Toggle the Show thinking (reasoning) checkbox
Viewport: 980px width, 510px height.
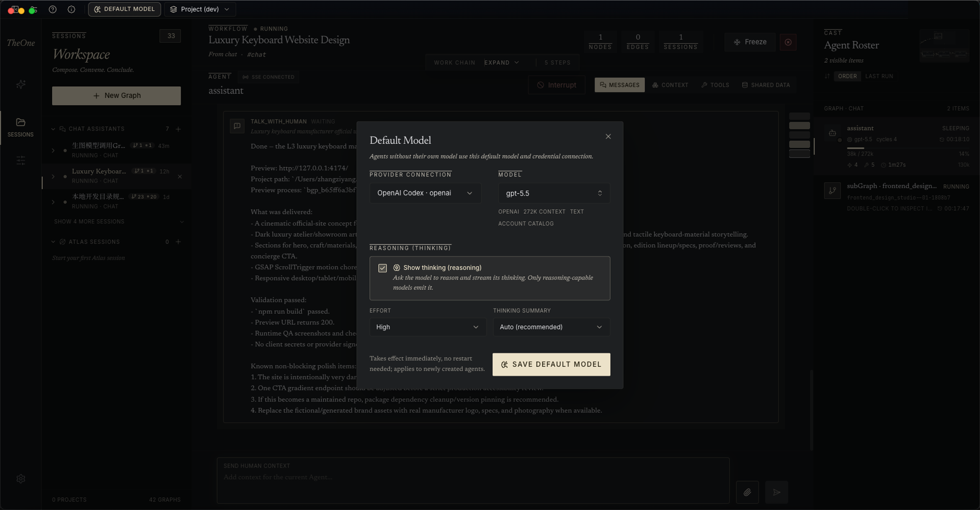[382, 268]
